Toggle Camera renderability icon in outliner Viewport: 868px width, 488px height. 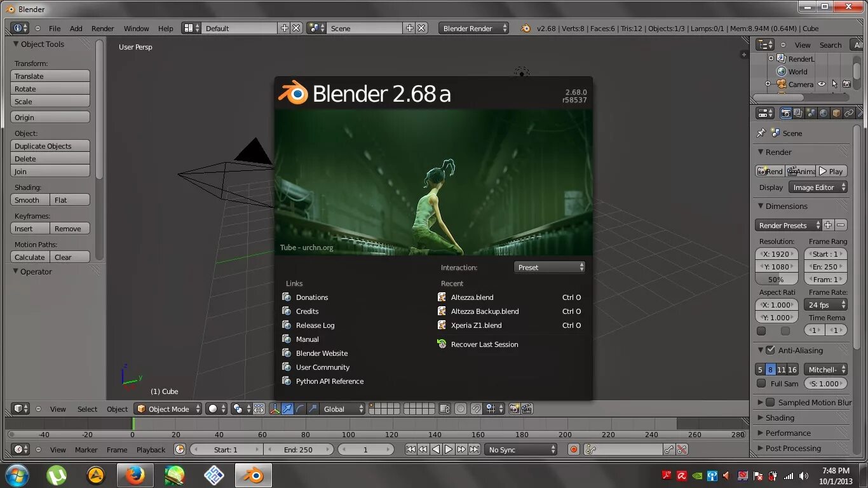click(846, 84)
